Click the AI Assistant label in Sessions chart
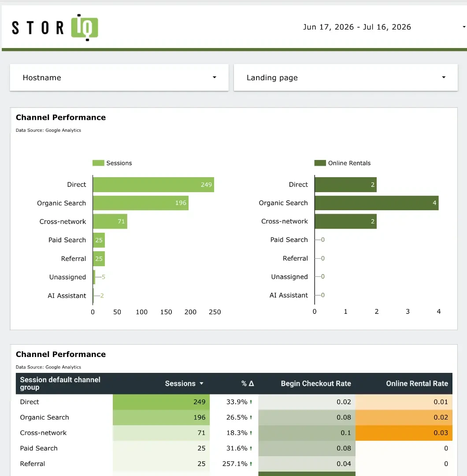The height and width of the screenshot is (476, 467). [x=67, y=296]
